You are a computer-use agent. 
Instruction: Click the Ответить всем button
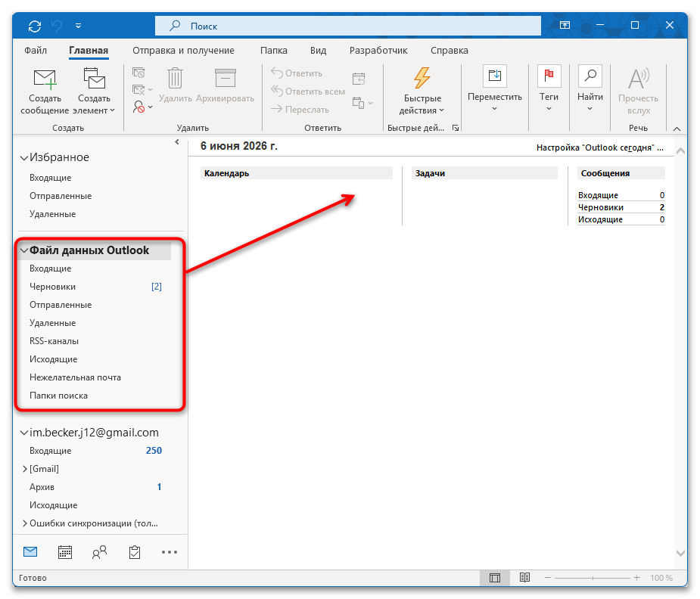[x=308, y=92]
